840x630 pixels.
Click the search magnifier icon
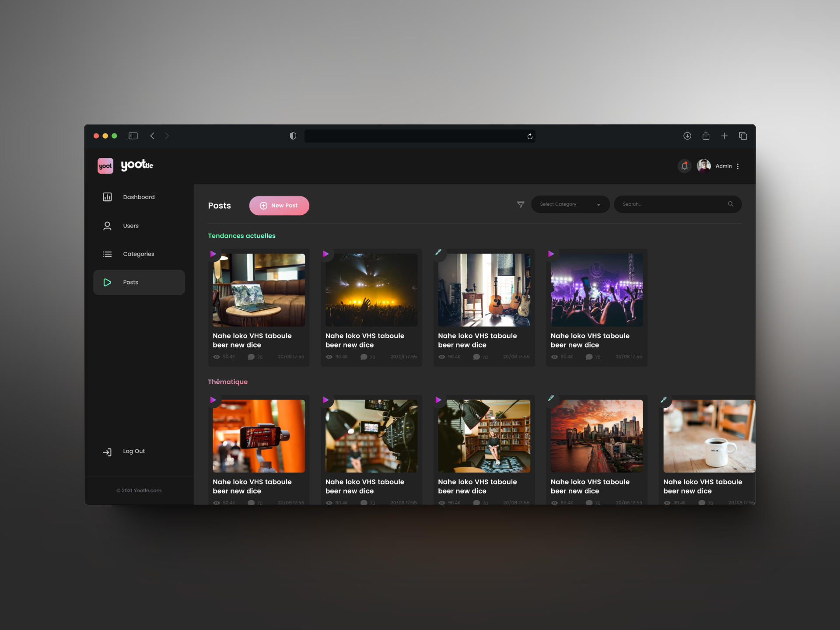(730, 204)
